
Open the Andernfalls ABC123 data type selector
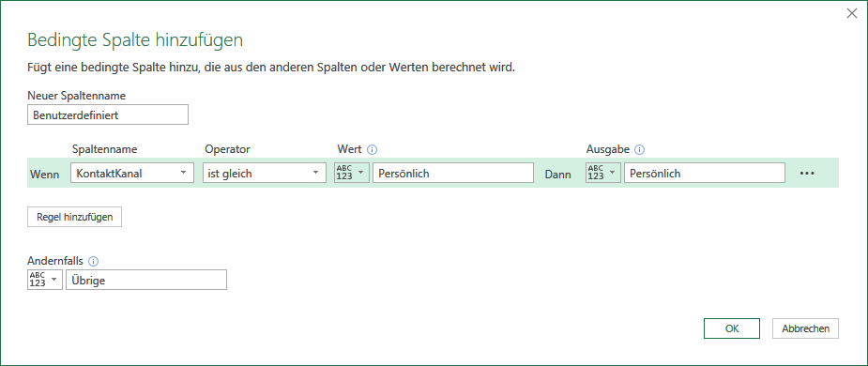45,280
